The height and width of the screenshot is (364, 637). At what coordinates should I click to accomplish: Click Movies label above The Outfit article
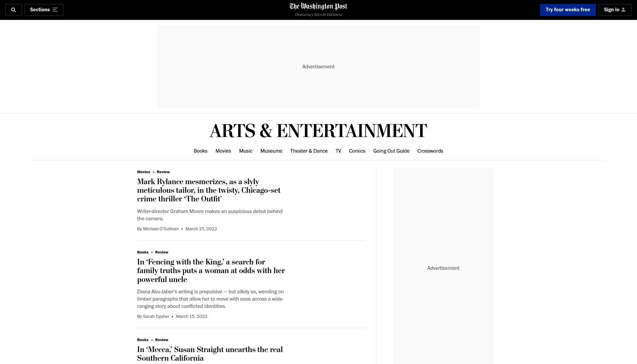point(144,172)
